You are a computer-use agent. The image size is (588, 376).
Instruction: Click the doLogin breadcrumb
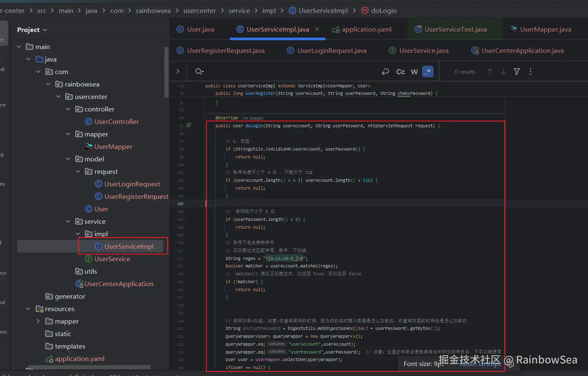(383, 10)
